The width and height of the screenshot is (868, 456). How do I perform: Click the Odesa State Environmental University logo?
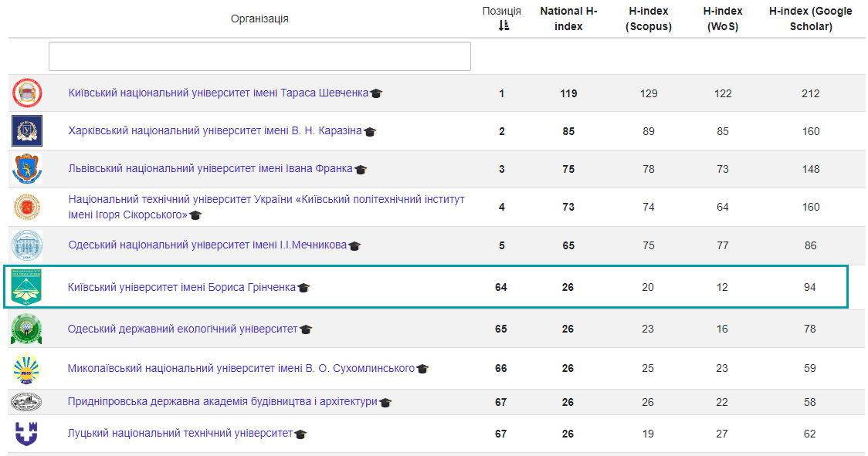coord(26,329)
